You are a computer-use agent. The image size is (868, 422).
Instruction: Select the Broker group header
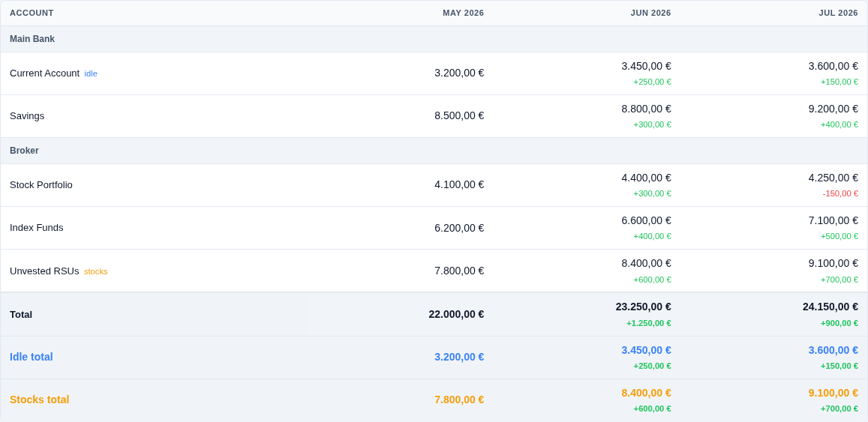coord(434,151)
